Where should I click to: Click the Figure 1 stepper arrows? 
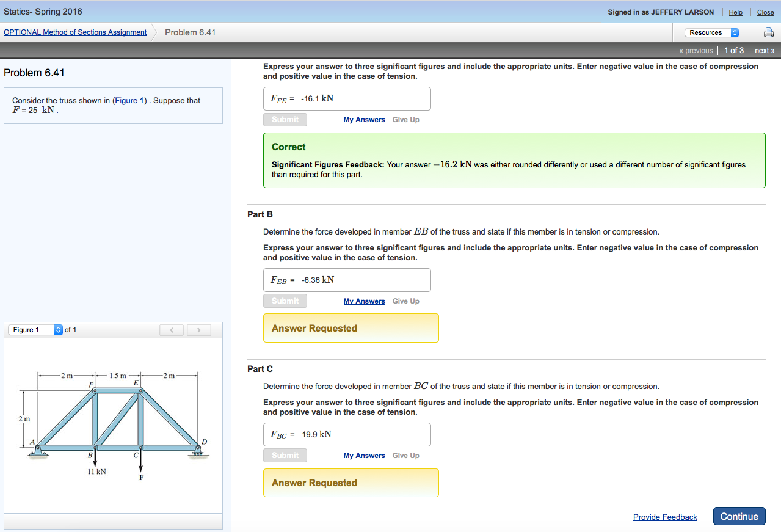(x=57, y=329)
